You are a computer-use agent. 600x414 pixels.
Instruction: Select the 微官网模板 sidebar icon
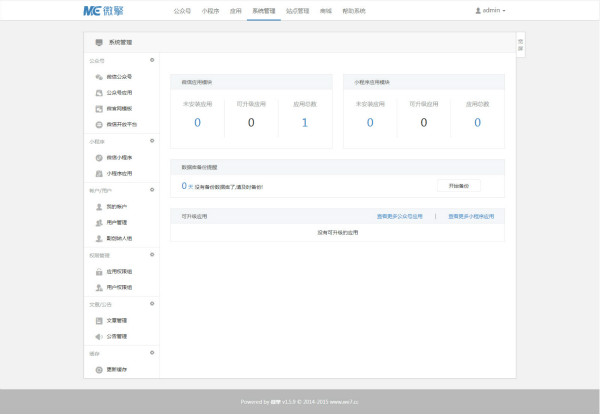pos(98,108)
